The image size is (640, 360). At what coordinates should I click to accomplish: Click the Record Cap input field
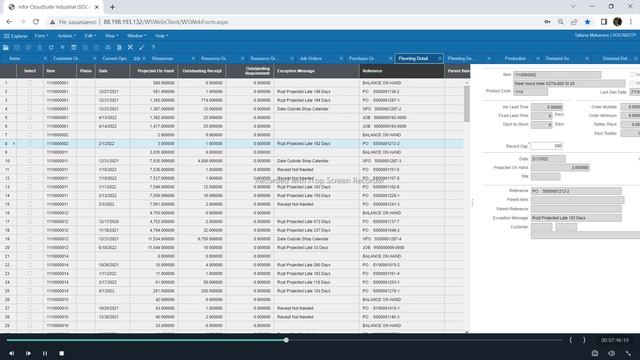(547, 146)
